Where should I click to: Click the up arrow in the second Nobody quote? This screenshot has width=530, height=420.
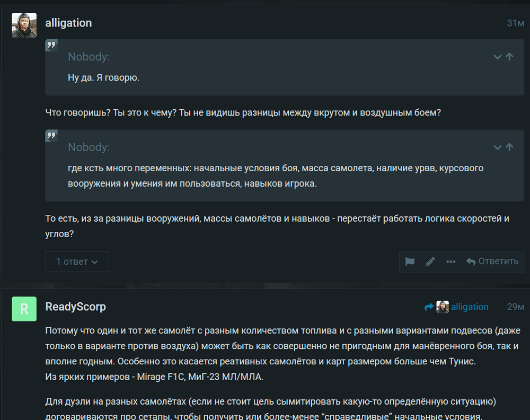[x=509, y=147]
